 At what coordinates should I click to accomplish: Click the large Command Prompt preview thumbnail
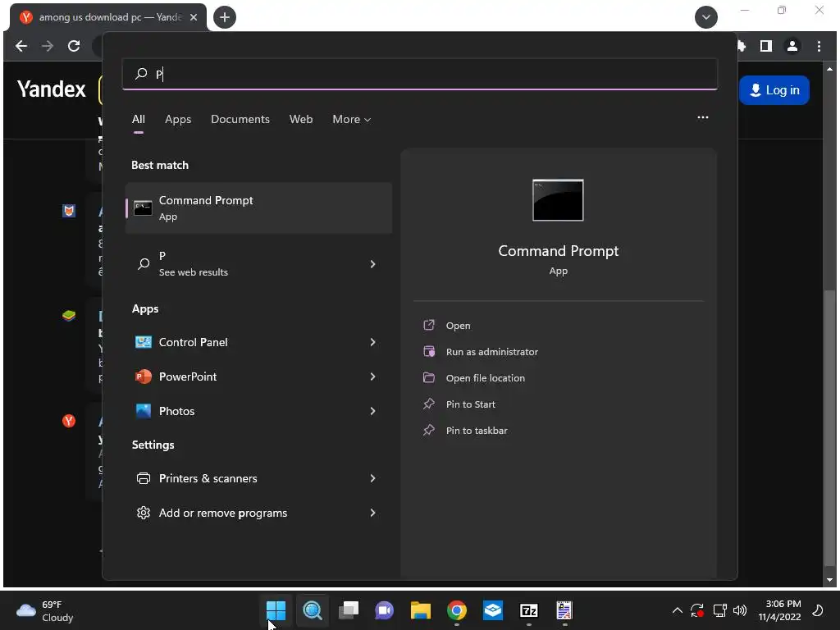pos(558,200)
